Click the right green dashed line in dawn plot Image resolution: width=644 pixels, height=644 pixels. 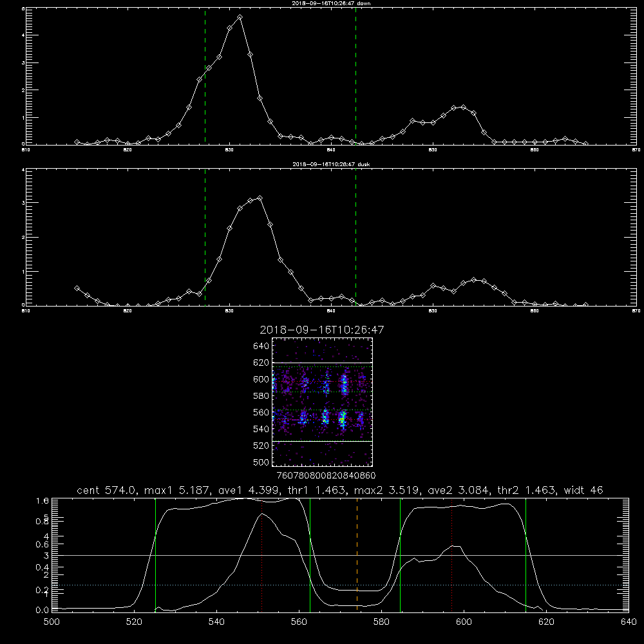point(355,76)
